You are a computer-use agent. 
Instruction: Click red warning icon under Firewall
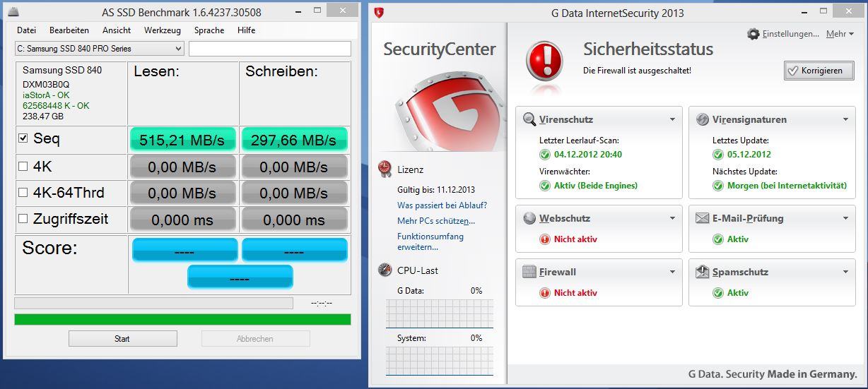(x=545, y=293)
